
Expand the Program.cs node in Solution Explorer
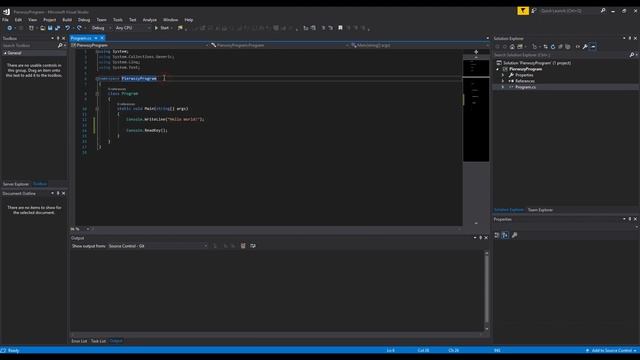[503, 87]
